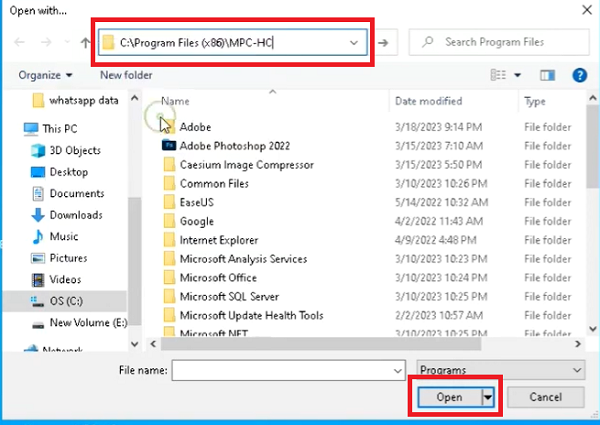Select Caesium Image Compressor folder name
600x425 pixels.
[x=247, y=165]
